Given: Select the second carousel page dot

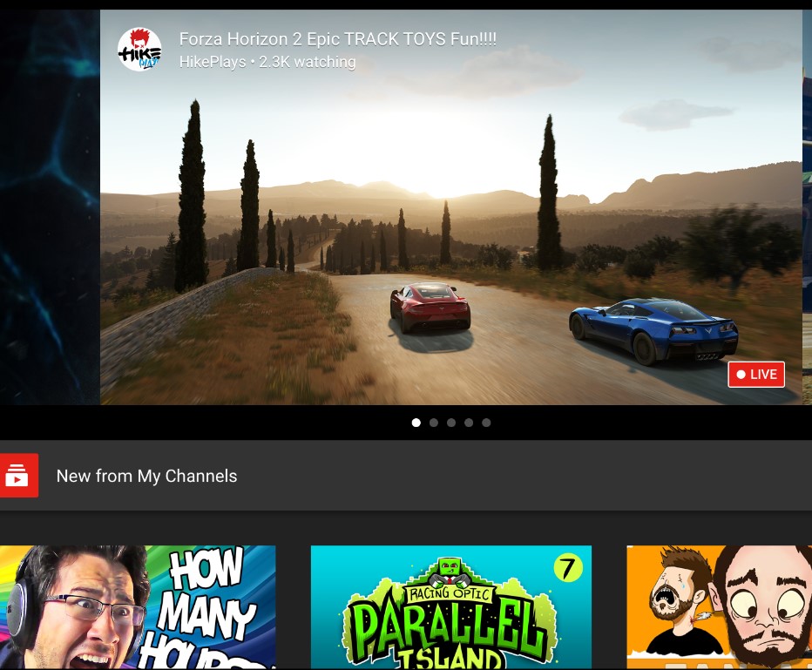Looking at the screenshot, I should (434, 423).
